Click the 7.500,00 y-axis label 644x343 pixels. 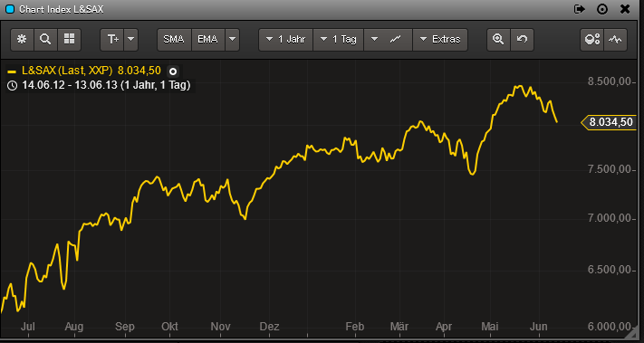pos(609,169)
